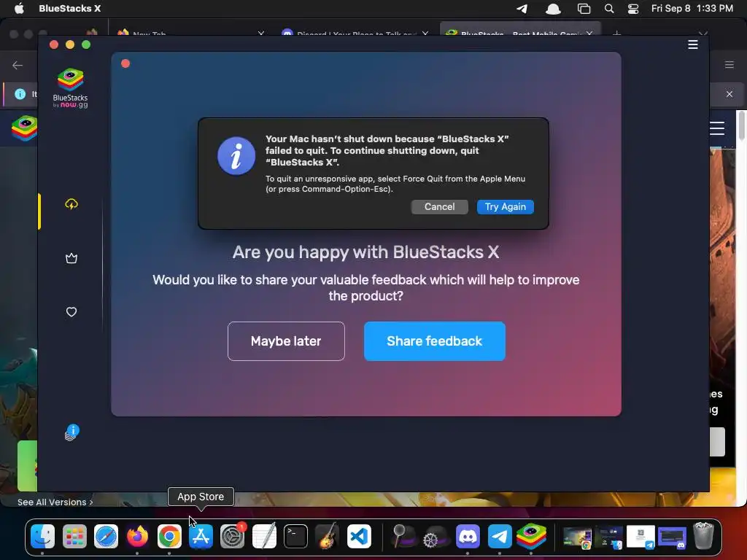
Task: Click the date and time in menu bar
Action: tap(692, 8)
